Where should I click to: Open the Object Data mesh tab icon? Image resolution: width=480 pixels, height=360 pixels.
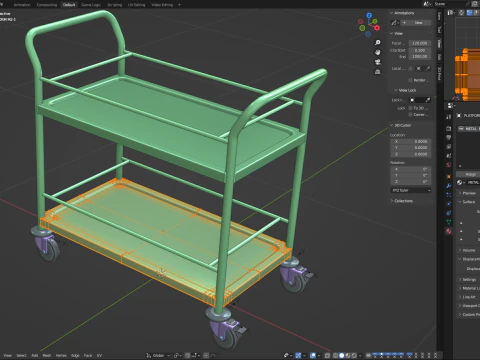449,222
